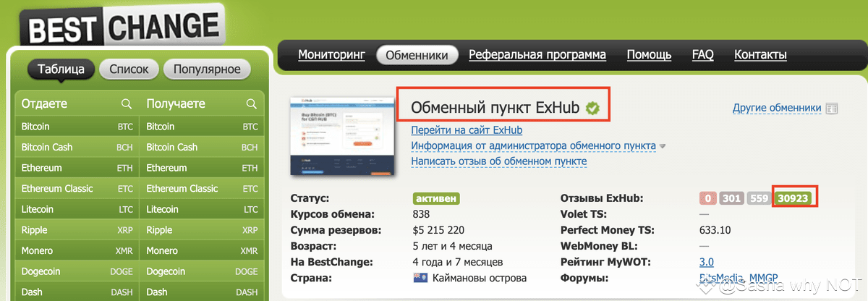The width and height of the screenshot is (868, 301).
Task: Select Ethereum Classic in Отдаете column
Action: point(77,189)
